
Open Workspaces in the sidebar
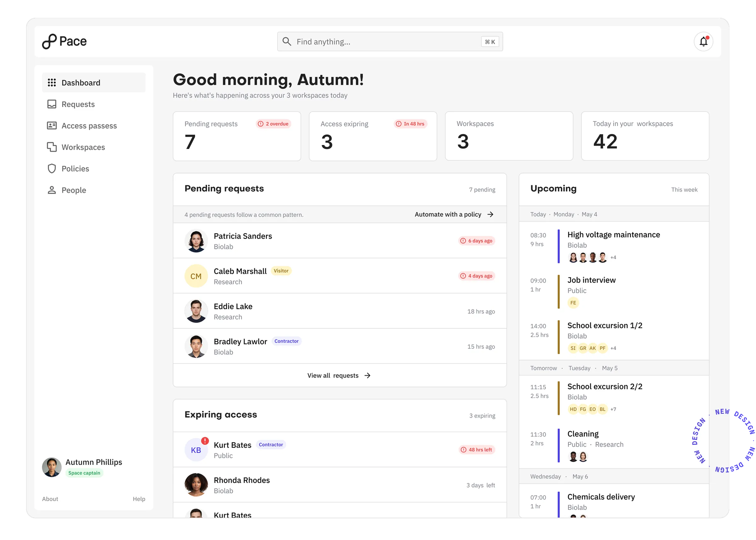pyautogui.click(x=94, y=147)
